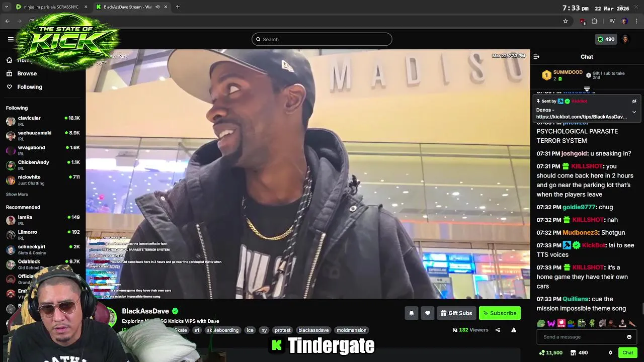Screen dimensions: 644x362
Task: Open channel points 11,500
Action: [x=550, y=353]
